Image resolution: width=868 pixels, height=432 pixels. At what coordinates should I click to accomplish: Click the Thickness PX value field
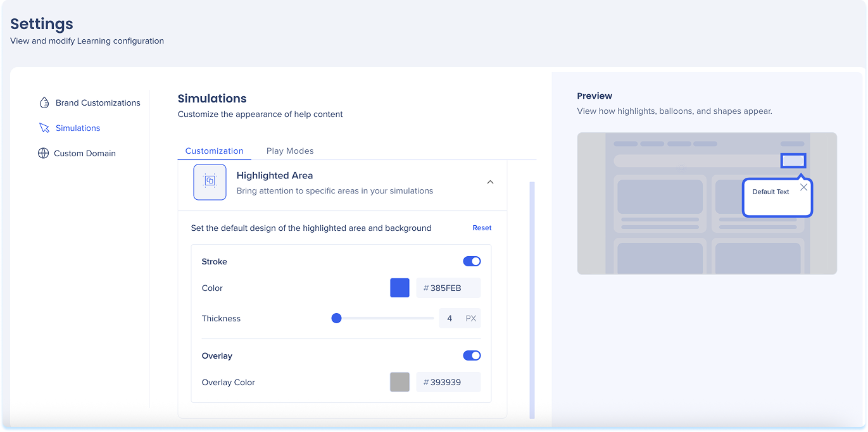tap(451, 318)
